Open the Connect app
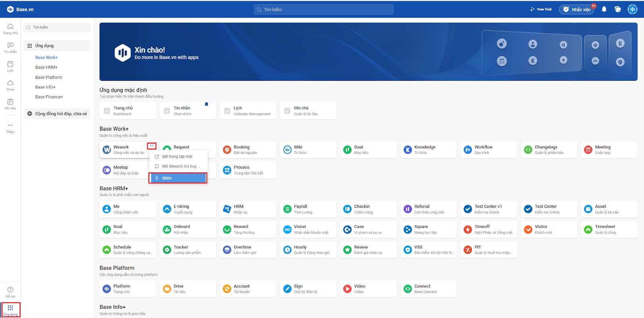644x318 pixels. coord(429,289)
